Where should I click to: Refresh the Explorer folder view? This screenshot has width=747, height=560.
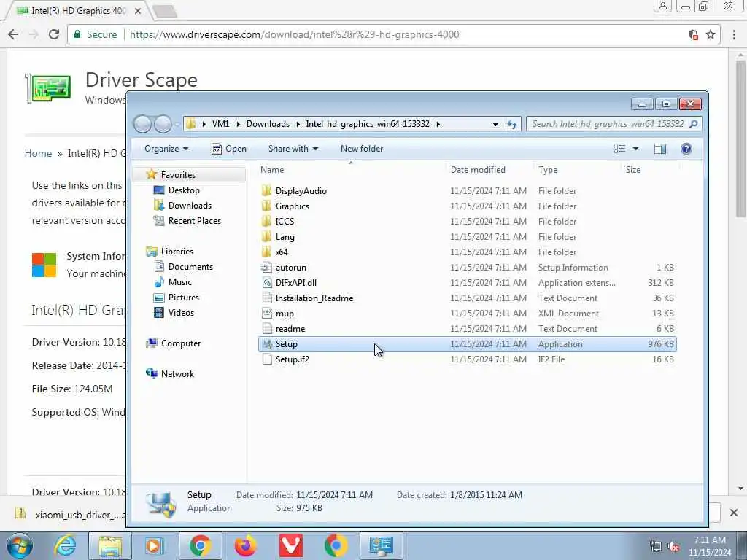click(x=512, y=124)
